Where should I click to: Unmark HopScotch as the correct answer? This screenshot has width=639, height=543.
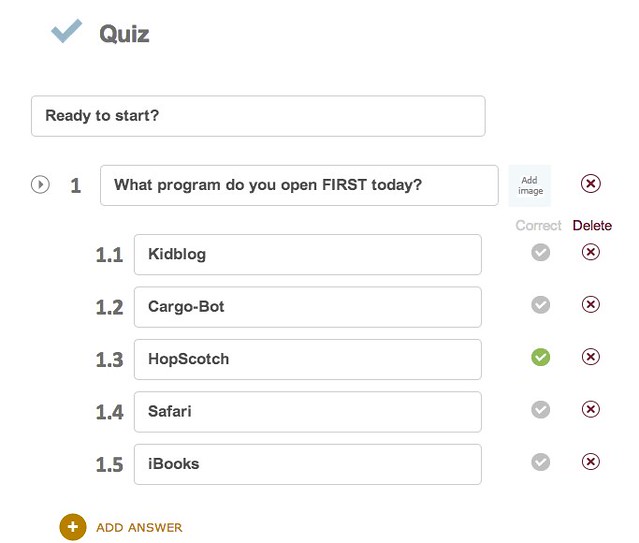pyautogui.click(x=540, y=357)
